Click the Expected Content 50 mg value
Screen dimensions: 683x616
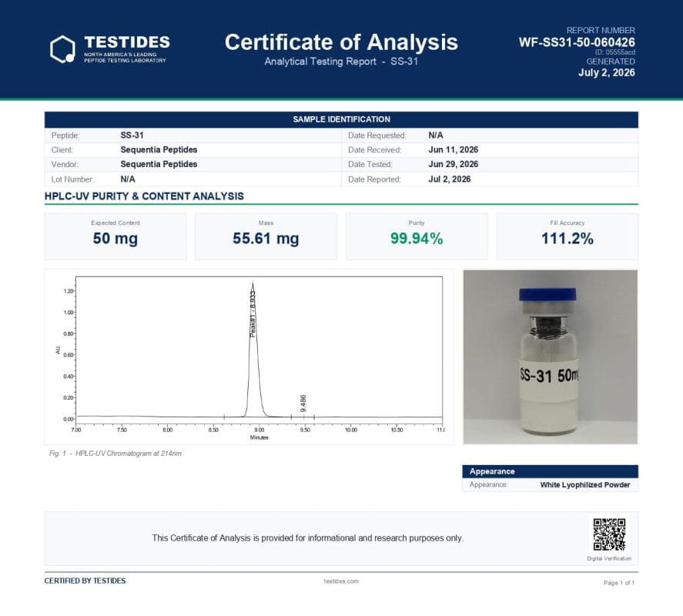point(116,238)
